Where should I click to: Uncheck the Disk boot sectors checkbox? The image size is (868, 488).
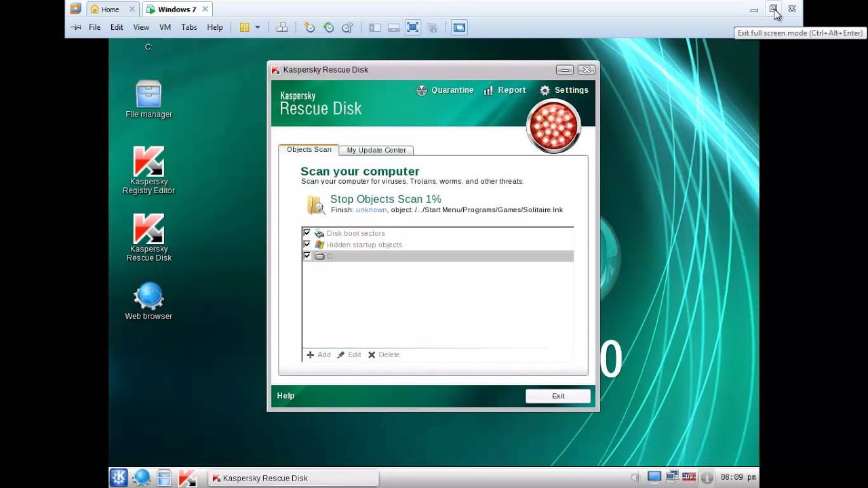[307, 232]
